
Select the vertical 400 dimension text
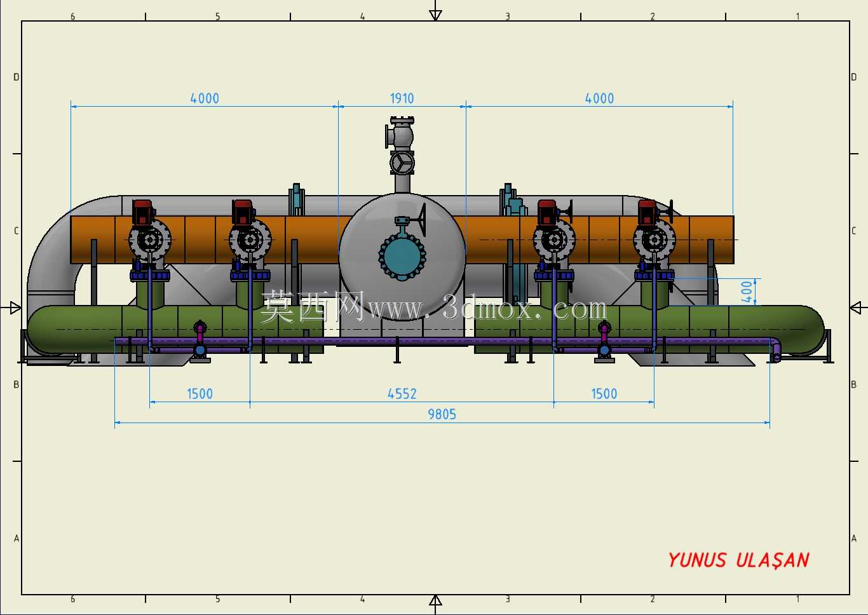[747, 292]
